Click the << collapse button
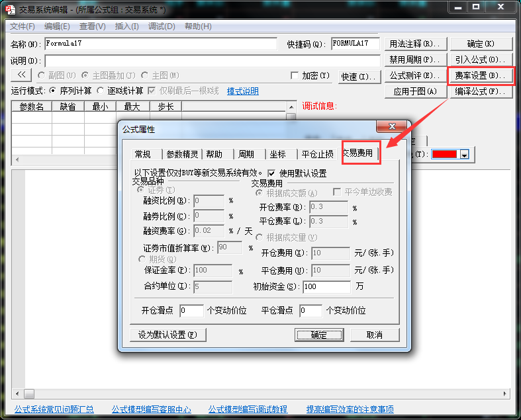 click(x=21, y=75)
